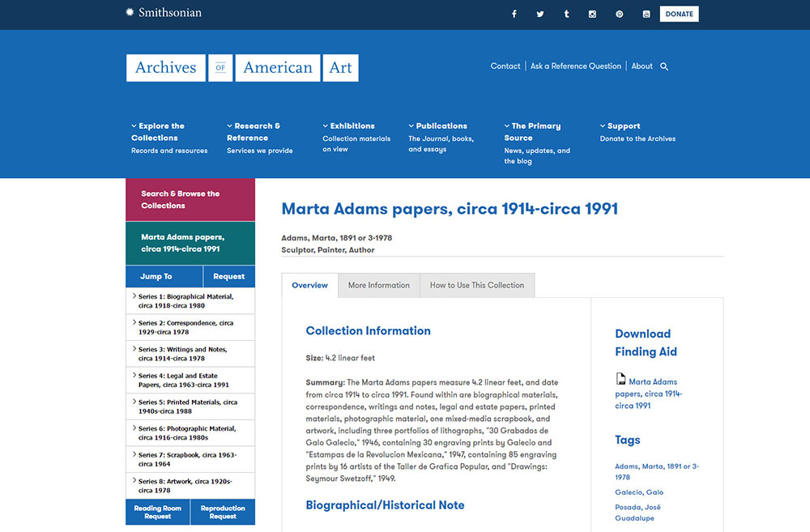Open the Posada, José Guadalupe tag

pos(637,513)
